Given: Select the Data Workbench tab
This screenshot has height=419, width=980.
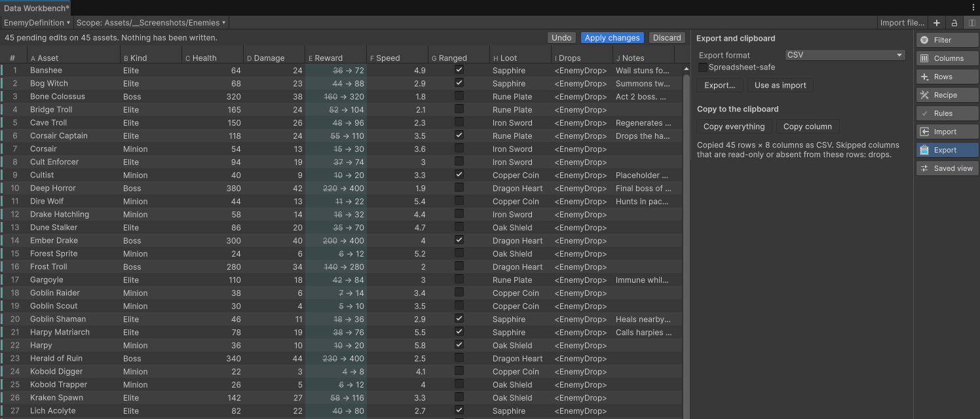Looking at the screenshot, I should coord(37,8).
